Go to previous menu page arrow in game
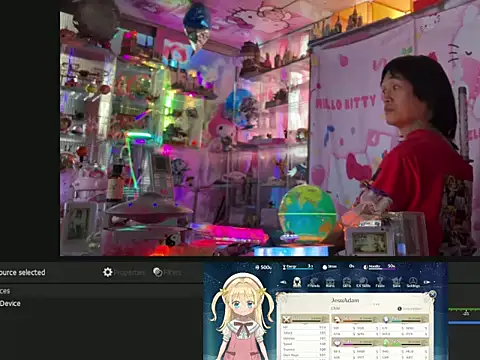480x360 pixels. pos(283,282)
